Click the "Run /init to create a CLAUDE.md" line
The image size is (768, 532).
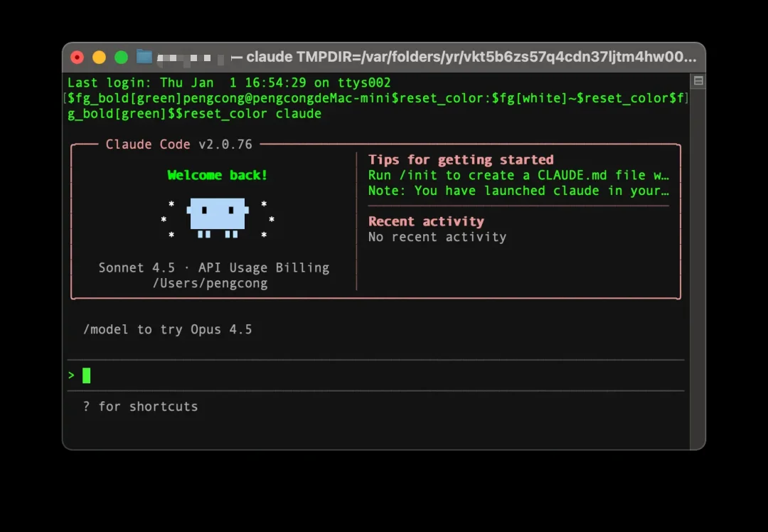point(518,176)
